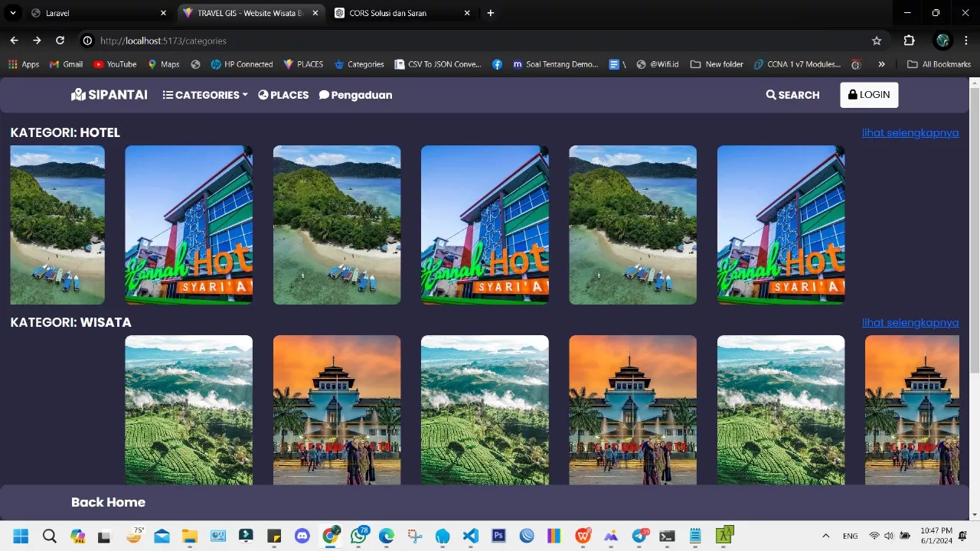Open the Mail app from taskbar
The height and width of the screenshot is (551, 980).
tap(161, 536)
